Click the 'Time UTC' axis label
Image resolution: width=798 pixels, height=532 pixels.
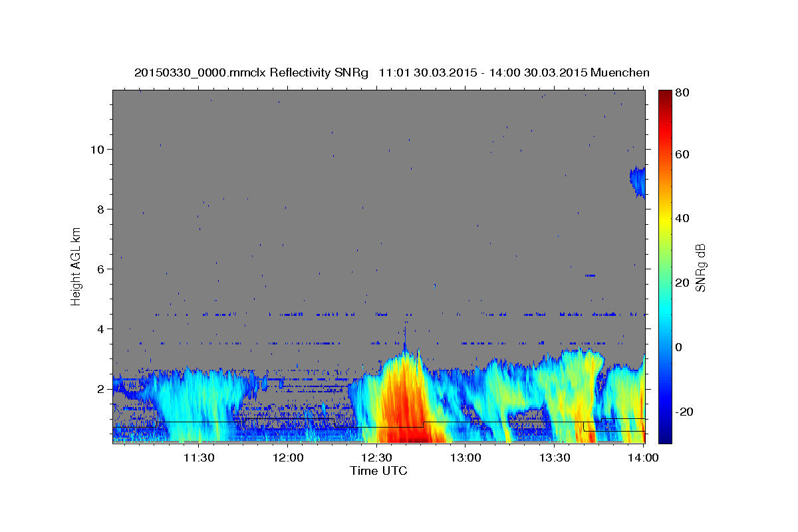(x=378, y=471)
